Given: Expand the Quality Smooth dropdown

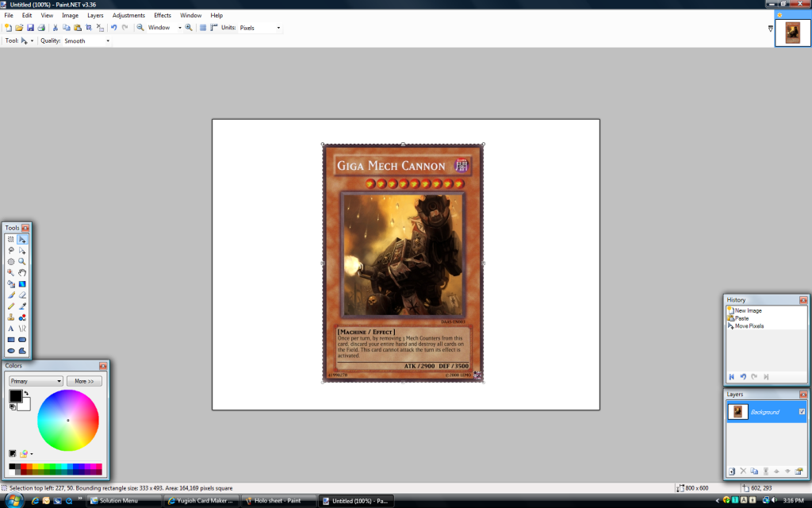Looking at the screenshot, I should 86,40.
